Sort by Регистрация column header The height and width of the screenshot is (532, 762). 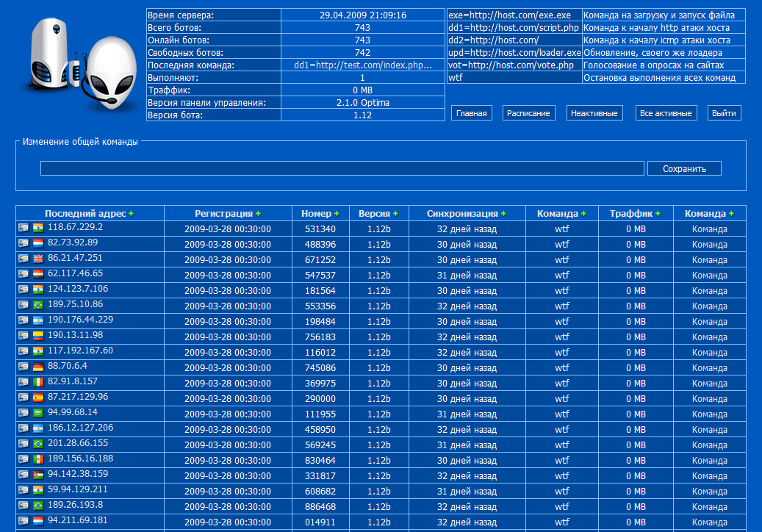[223, 213]
